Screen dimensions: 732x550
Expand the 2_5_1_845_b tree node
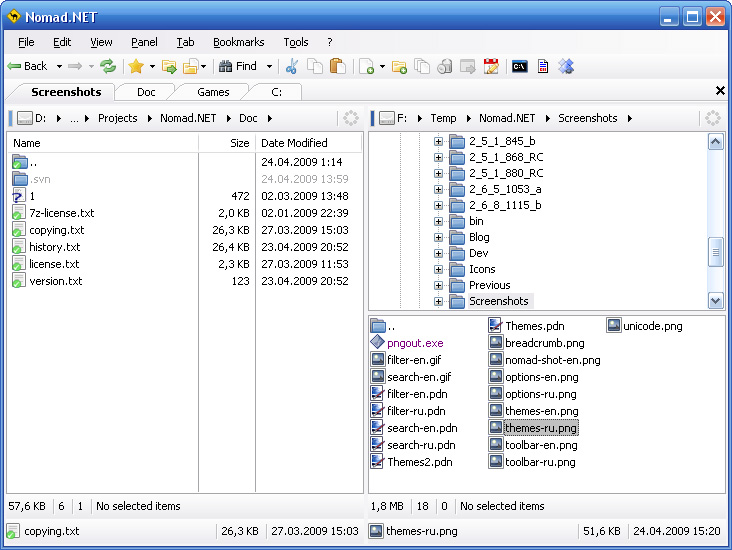pos(438,141)
